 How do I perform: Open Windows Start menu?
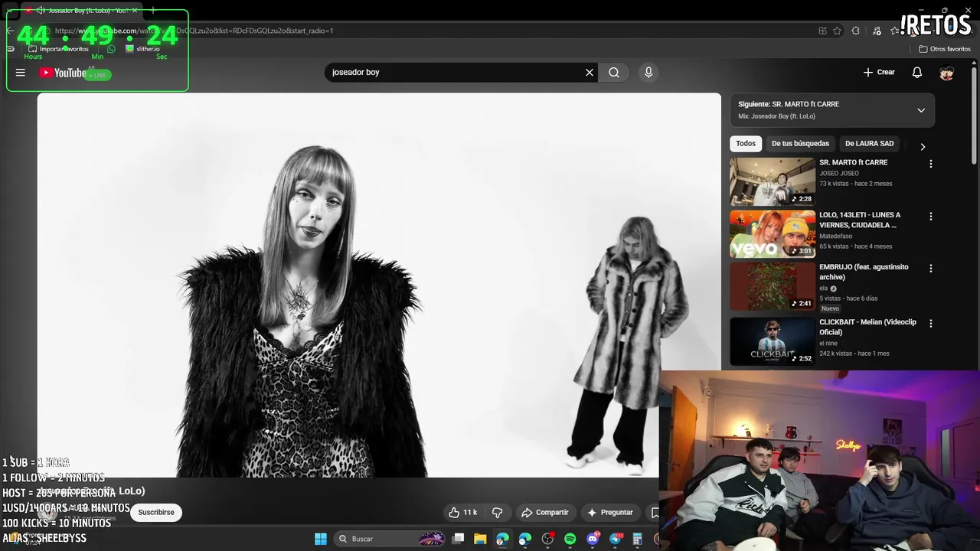(x=321, y=539)
